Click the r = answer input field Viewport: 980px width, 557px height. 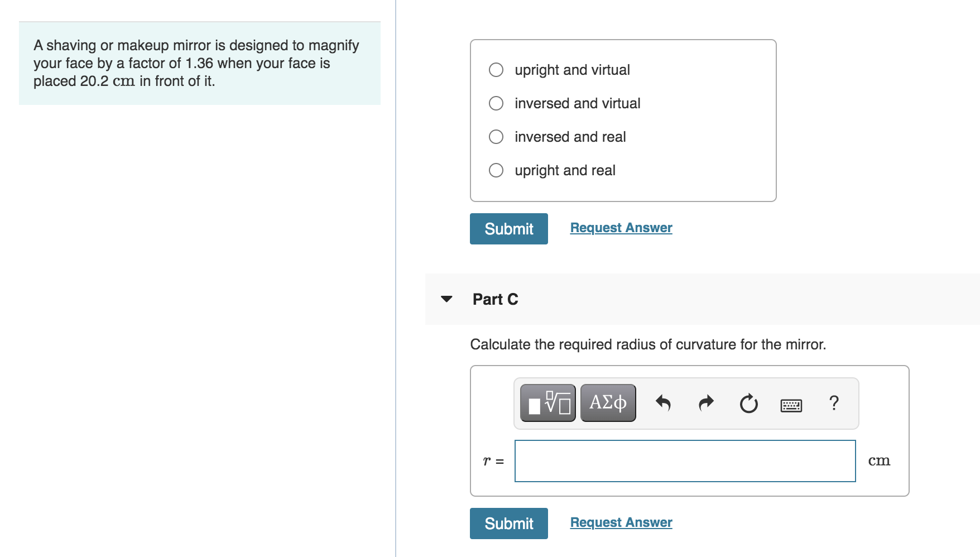coord(685,461)
